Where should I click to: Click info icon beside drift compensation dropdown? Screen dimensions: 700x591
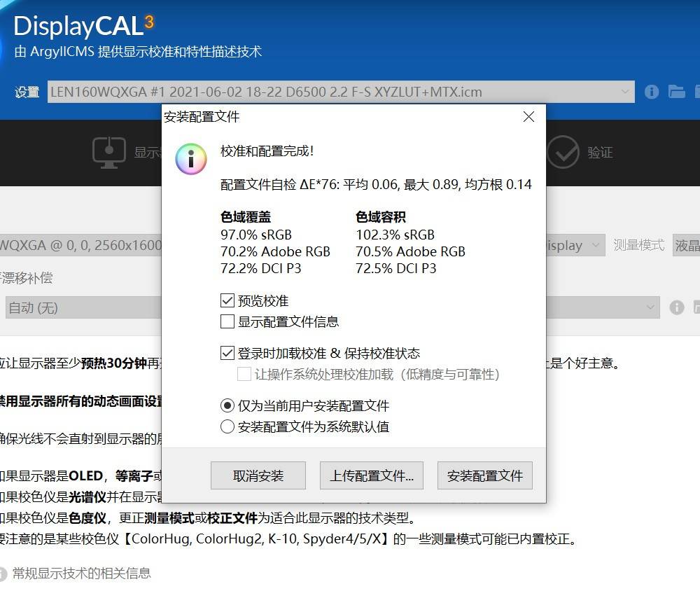676,307
